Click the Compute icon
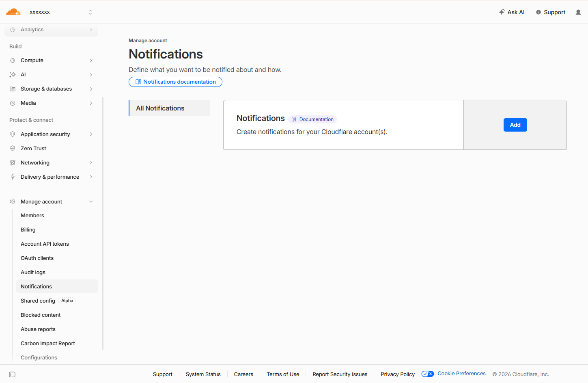The height and width of the screenshot is (383, 588). [x=13, y=61]
